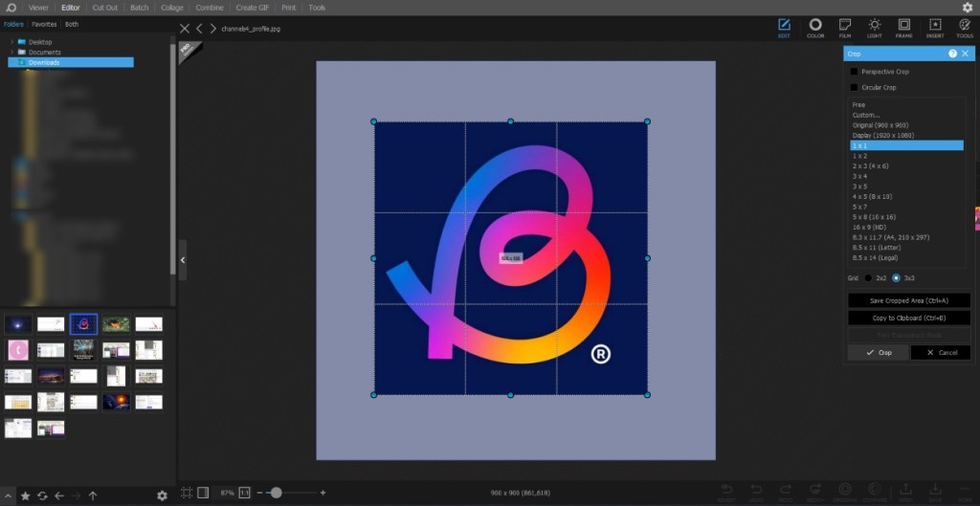Open the Tools panel in the editor toolbar
980x506 pixels.
(965, 28)
